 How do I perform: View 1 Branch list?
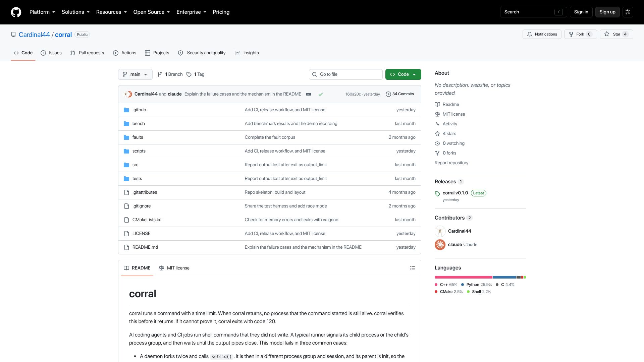pos(170,74)
